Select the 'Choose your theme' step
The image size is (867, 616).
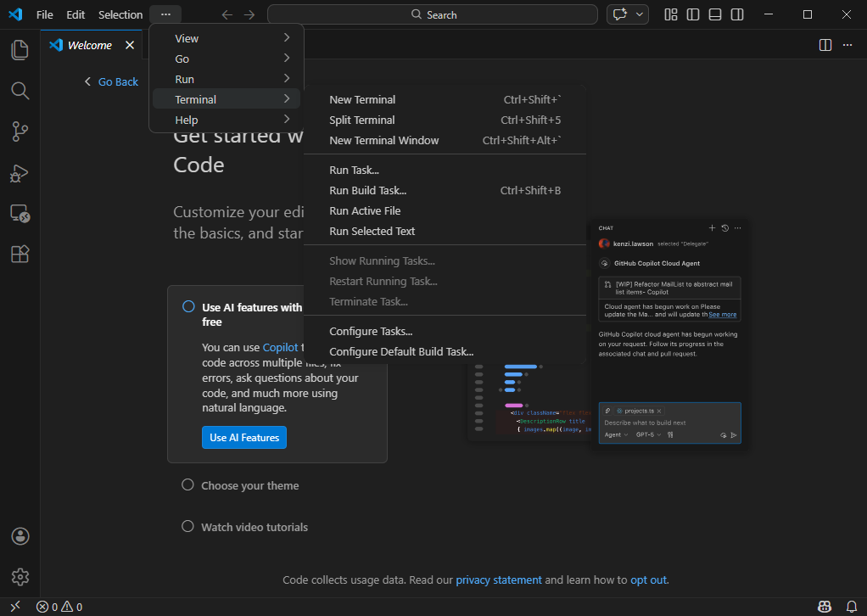(x=249, y=485)
